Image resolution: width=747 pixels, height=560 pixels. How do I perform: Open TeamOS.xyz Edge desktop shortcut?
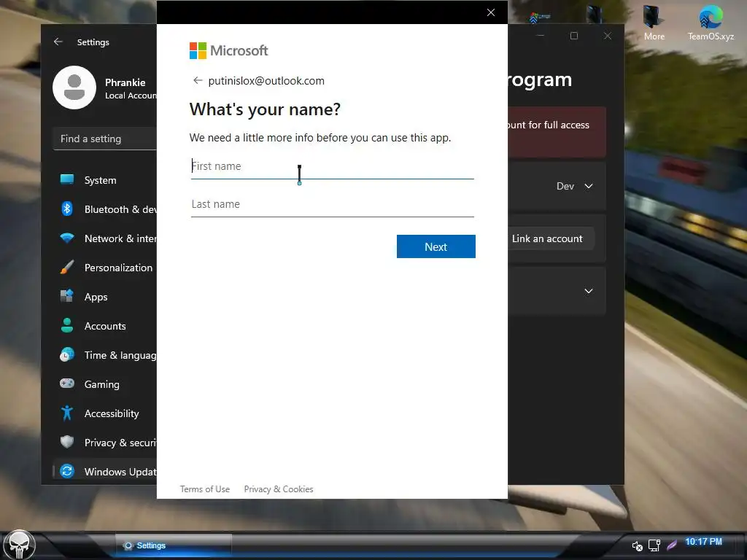click(711, 23)
